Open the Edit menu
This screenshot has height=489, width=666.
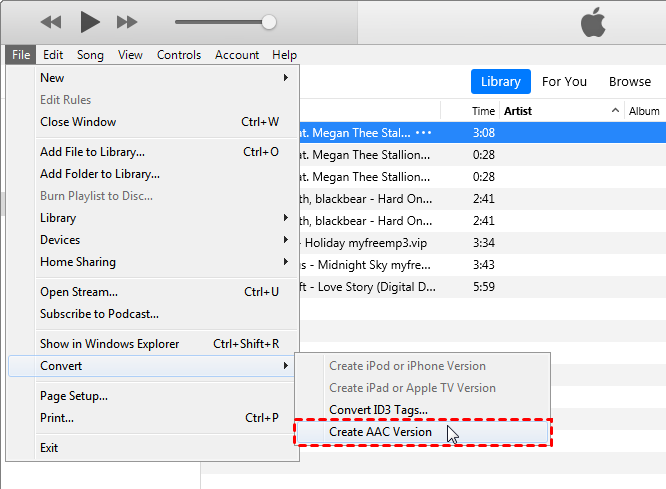[53, 55]
